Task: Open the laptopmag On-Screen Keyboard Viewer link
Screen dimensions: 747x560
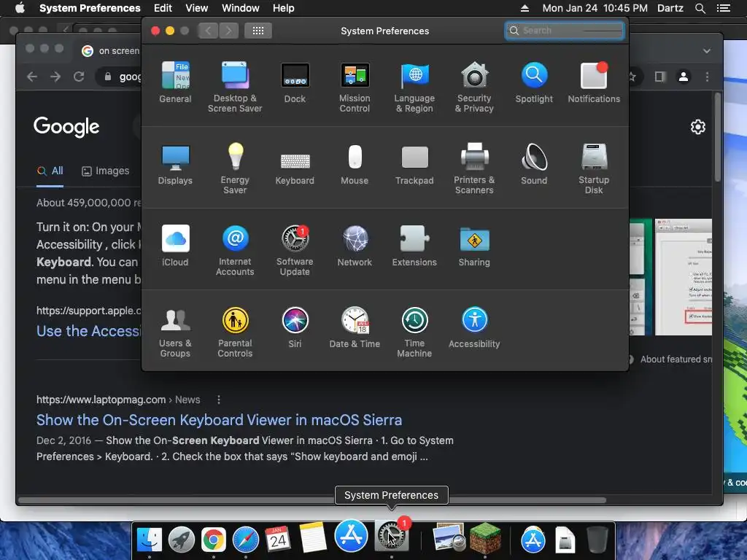Action: coord(219,420)
